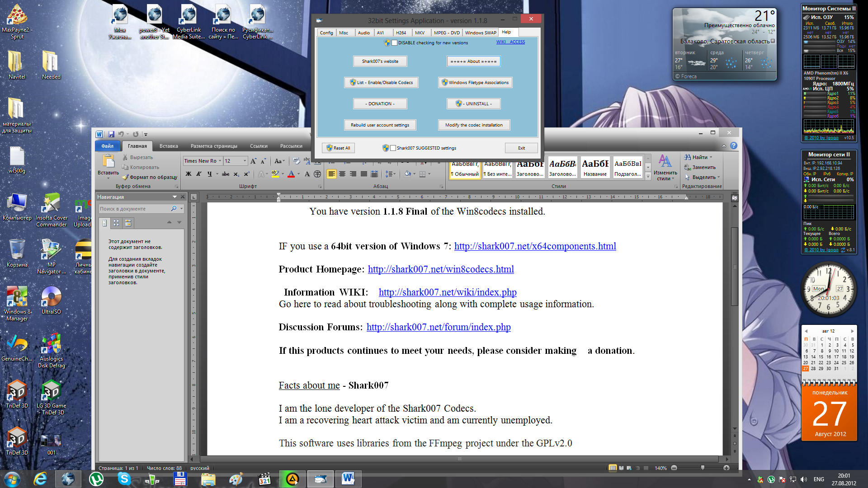Justify paragraph text alignment
This screenshot has height=488, width=868.
click(364, 174)
